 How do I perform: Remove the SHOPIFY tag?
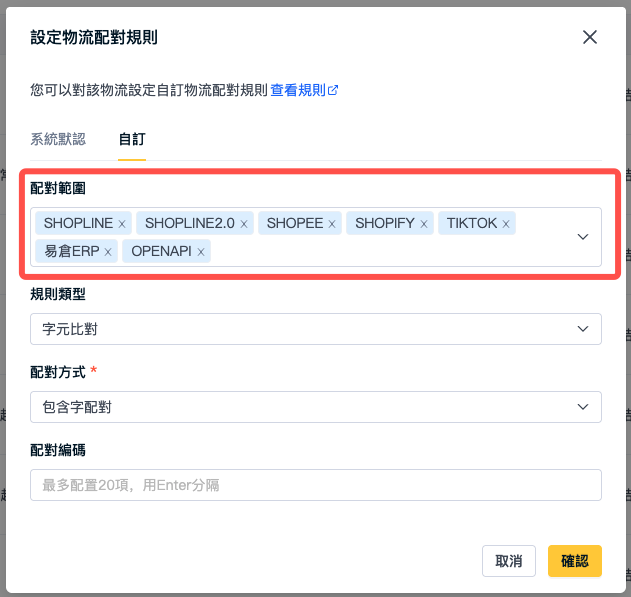point(424,224)
